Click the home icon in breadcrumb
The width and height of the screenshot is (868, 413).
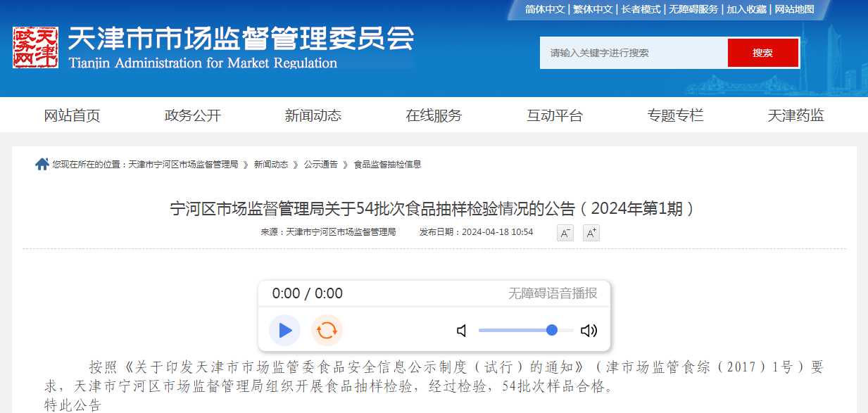42,165
